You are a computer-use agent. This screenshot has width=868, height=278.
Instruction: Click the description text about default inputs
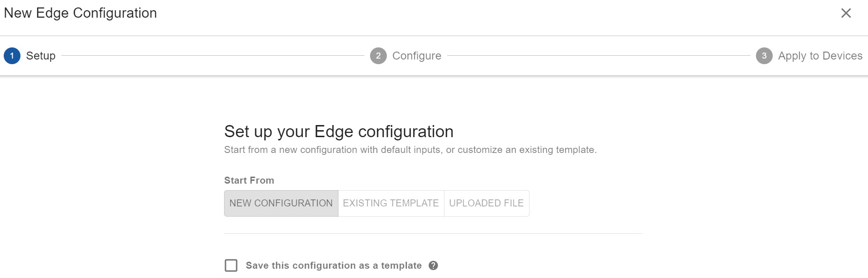[410, 150]
